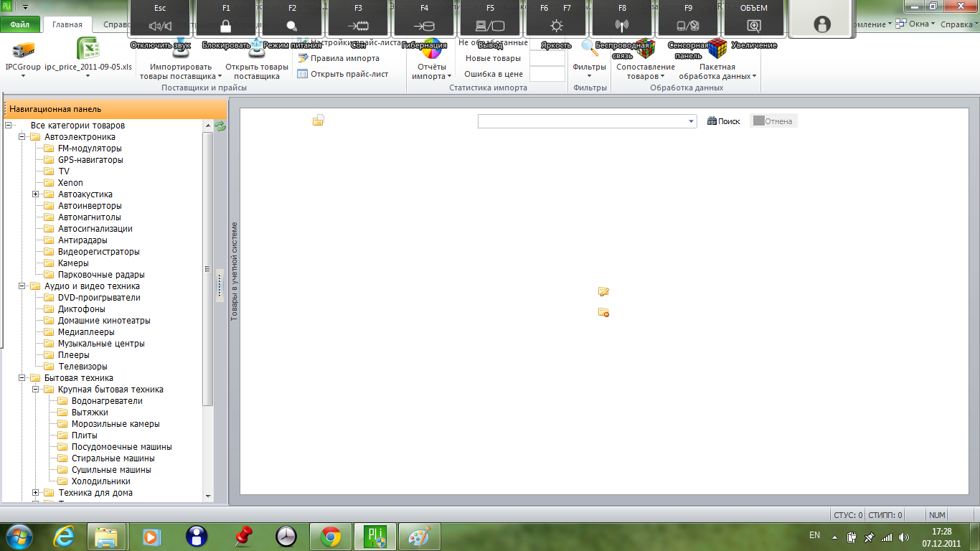Select the DVD-проигрыватели category
The height and width of the screenshot is (551, 980).
[99, 298]
